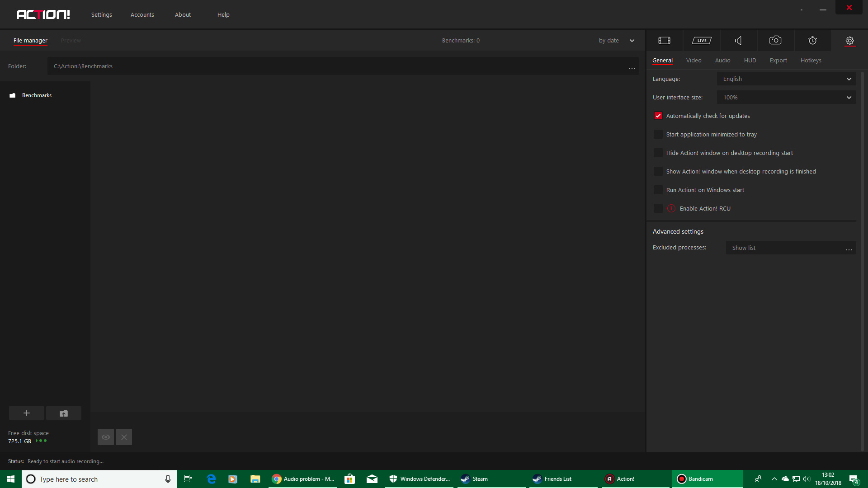Screen dimensions: 868x488
Task: Open the Live streaming mode
Action: [701, 40]
